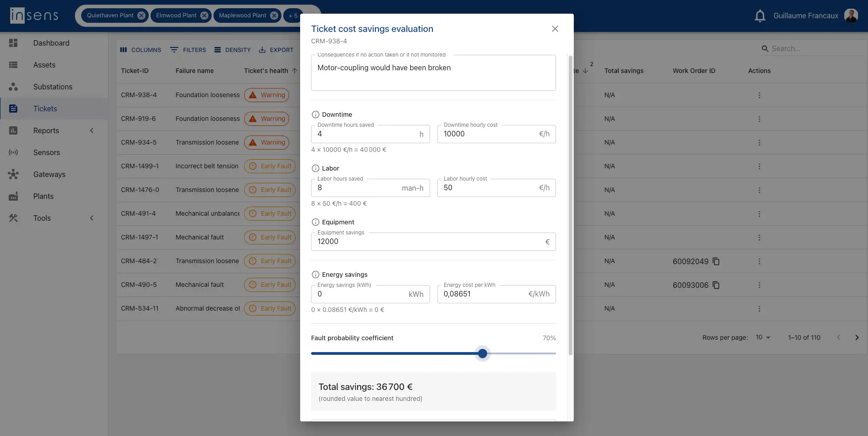Click the EXPORT button
The image size is (868, 436).
click(x=276, y=50)
